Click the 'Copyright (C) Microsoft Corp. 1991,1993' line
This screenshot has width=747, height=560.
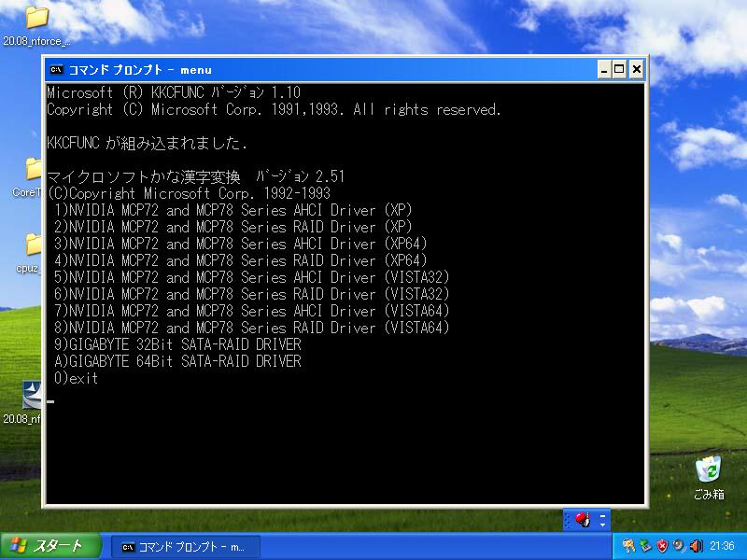(274, 109)
